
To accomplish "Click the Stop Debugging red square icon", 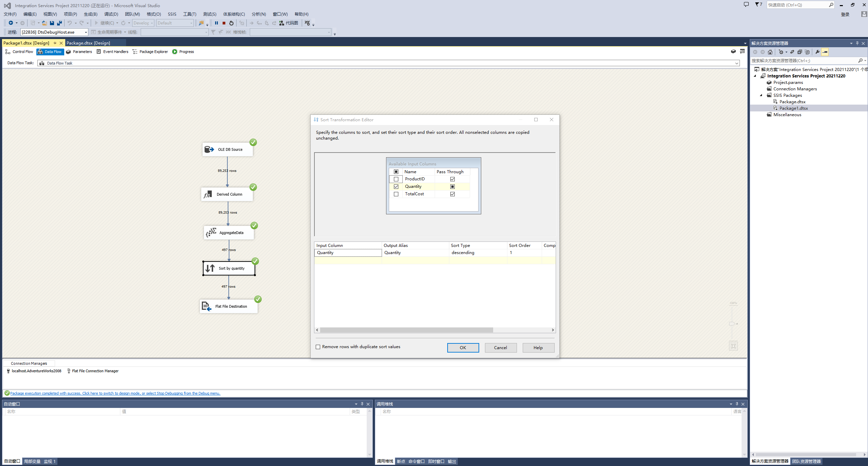I will pos(224,23).
